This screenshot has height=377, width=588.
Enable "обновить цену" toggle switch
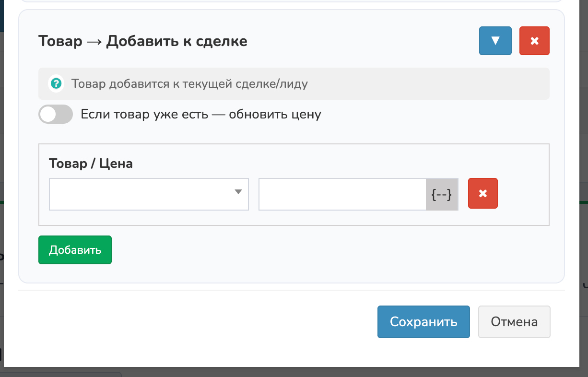tap(56, 115)
